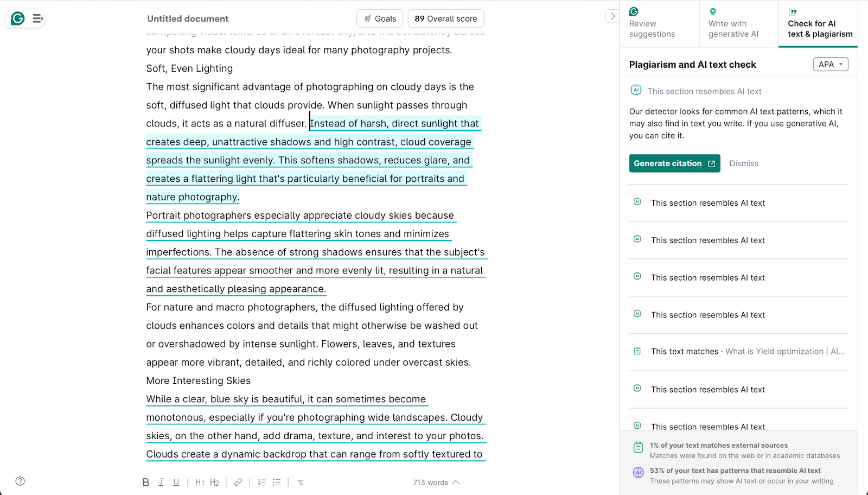Toggle underline formatting
Viewport: 868px width, 495px height.
[x=176, y=483]
